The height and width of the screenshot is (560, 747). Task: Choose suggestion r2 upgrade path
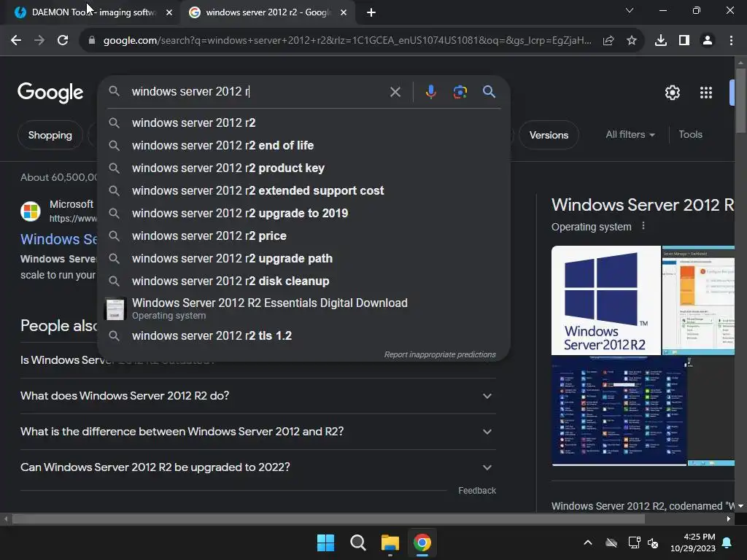(x=304, y=259)
